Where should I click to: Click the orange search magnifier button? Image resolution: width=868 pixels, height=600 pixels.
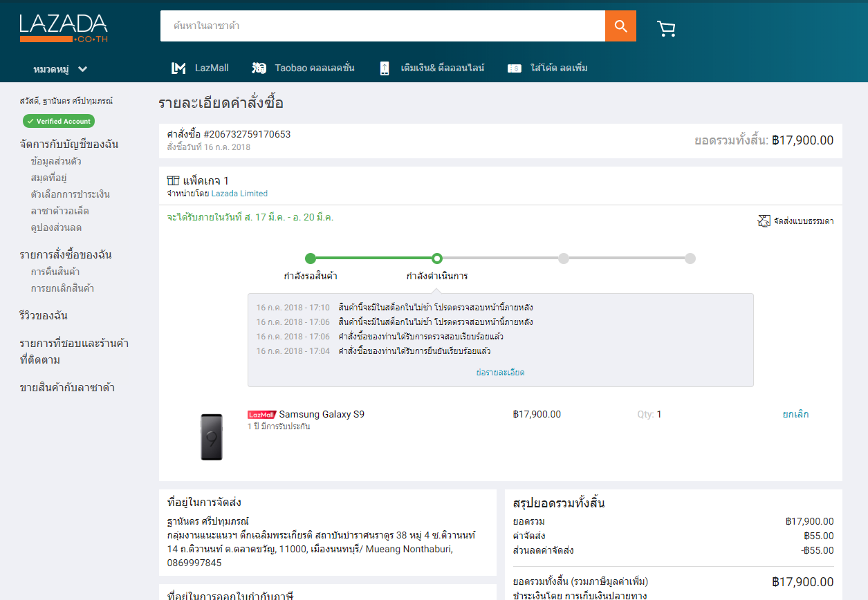point(620,26)
